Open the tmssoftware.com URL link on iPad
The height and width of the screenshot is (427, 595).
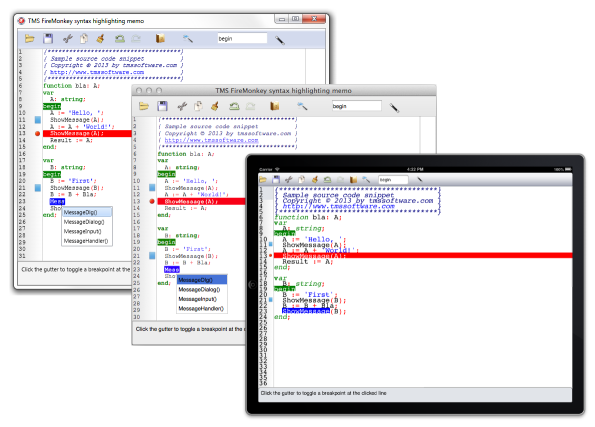[338, 206]
